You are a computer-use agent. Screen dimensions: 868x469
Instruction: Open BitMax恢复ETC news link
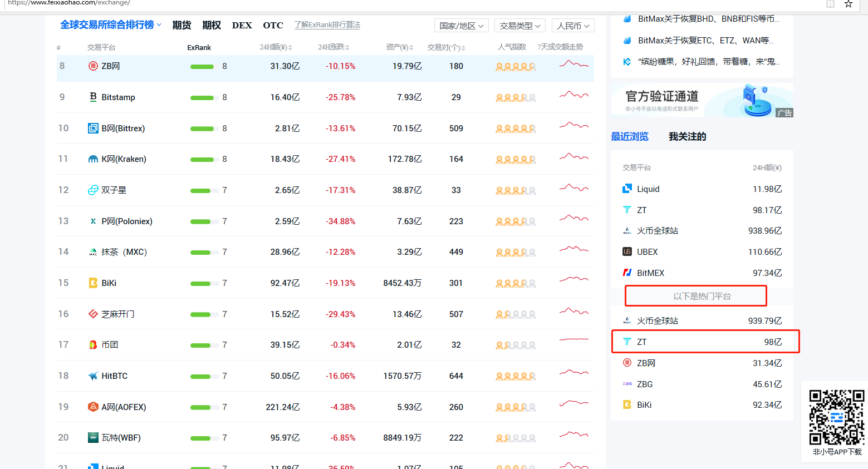tap(706, 41)
